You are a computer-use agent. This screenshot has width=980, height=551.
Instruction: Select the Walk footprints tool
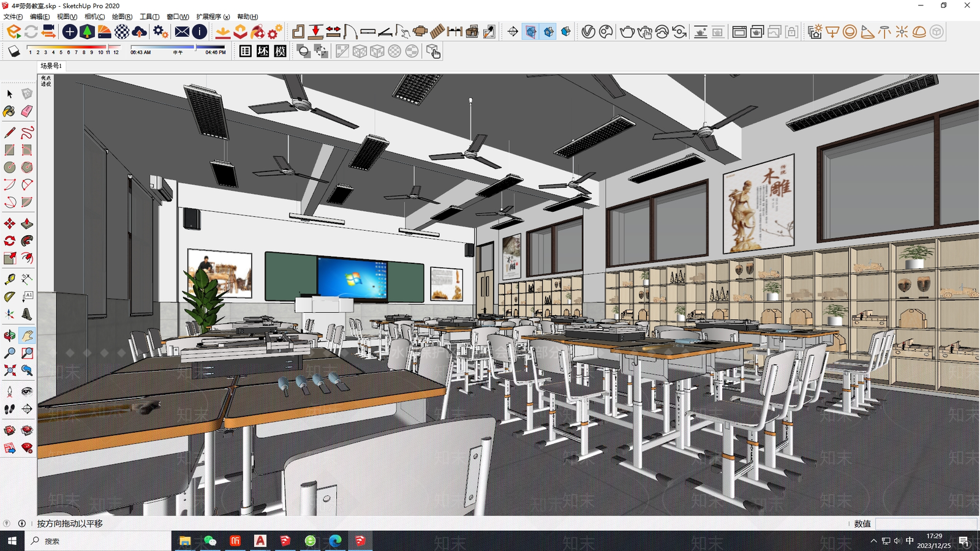pyautogui.click(x=9, y=409)
